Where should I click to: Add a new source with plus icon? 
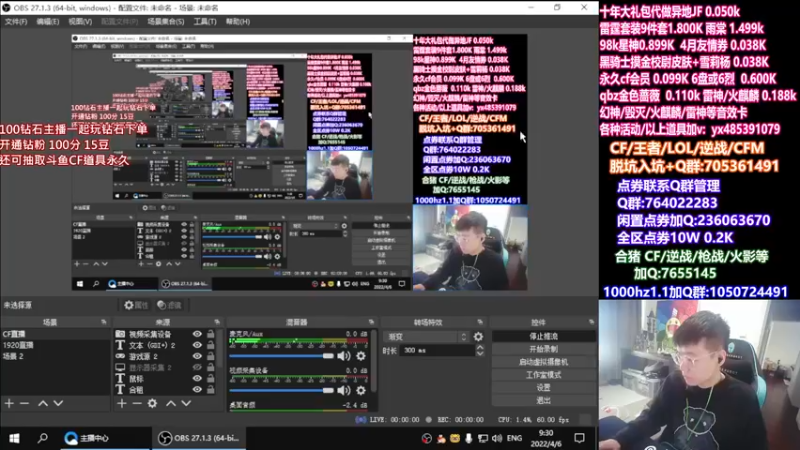(x=121, y=403)
